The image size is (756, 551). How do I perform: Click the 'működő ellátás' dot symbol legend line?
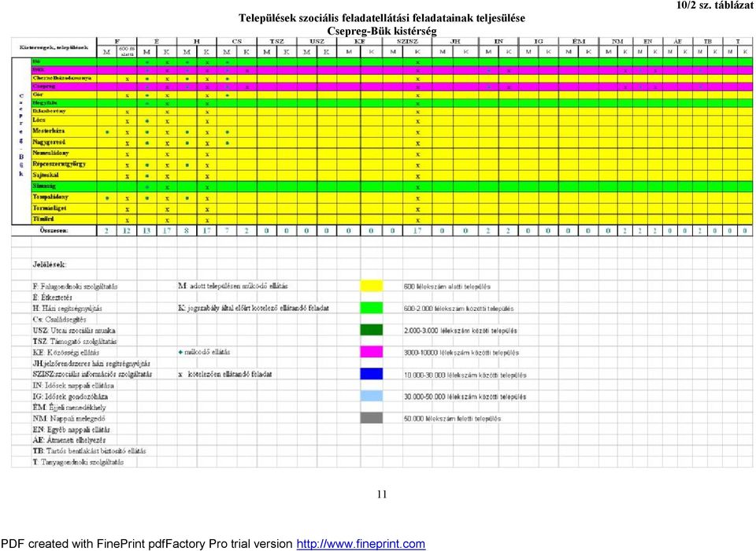click(204, 352)
